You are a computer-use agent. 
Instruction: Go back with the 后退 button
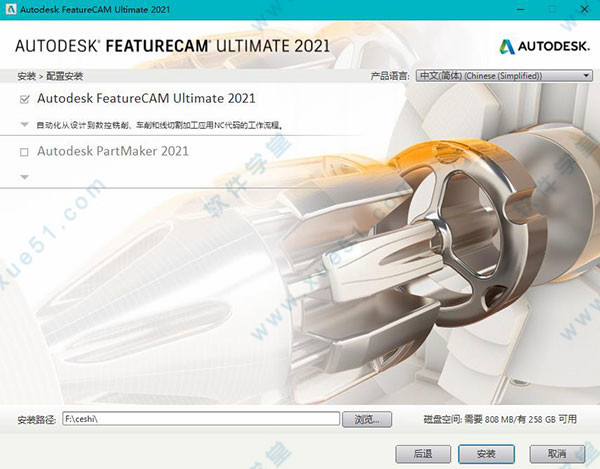coord(422,453)
